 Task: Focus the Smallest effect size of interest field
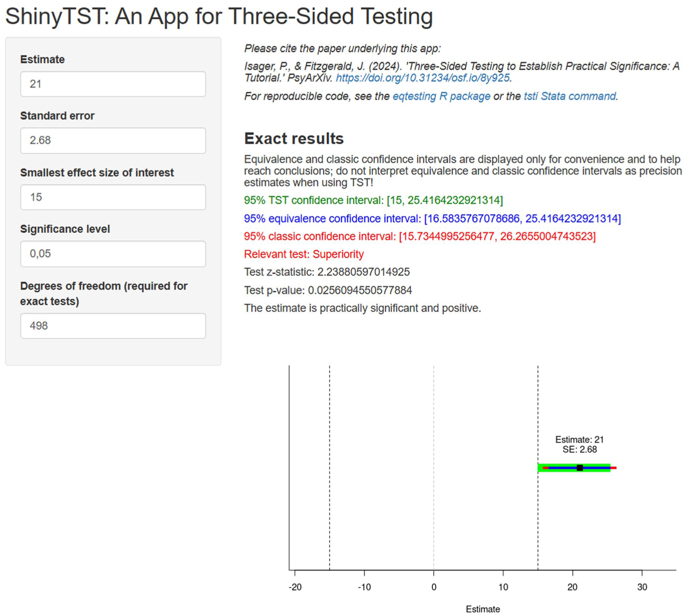pos(113,197)
